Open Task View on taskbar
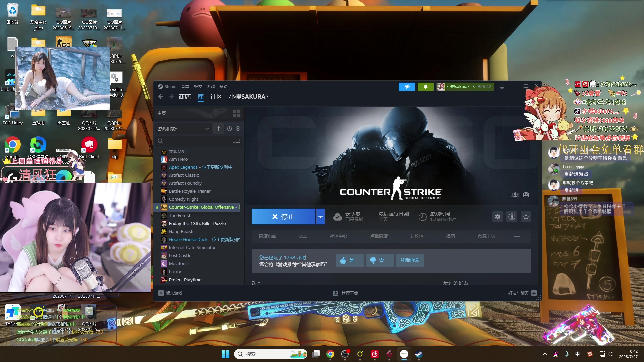Image resolution: width=644 pixels, height=362 pixels. coord(316,354)
